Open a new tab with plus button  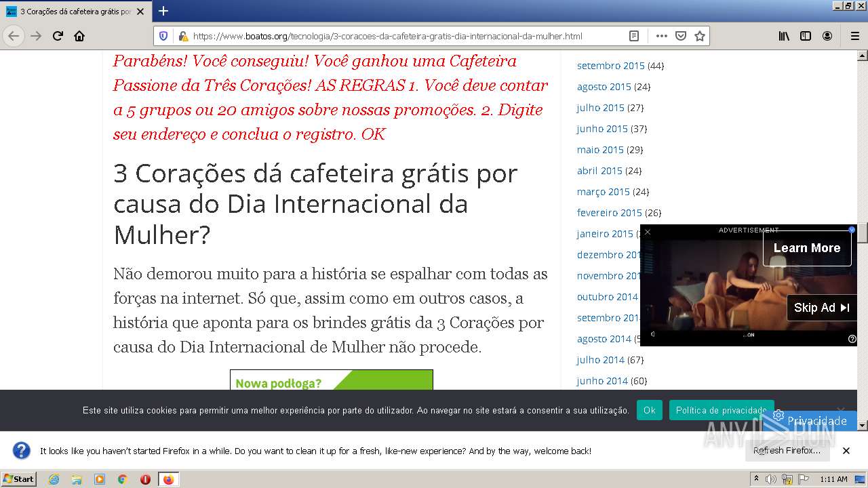pyautogui.click(x=163, y=11)
